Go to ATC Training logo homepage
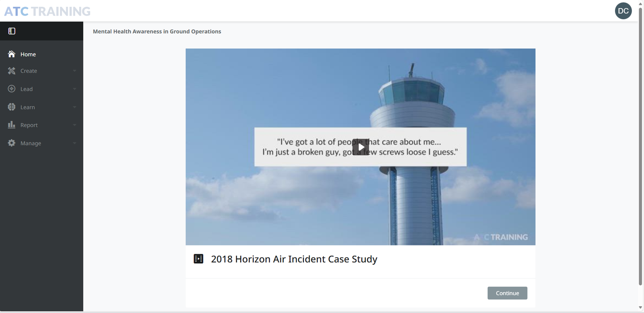644x313 pixels. coord(47,11)
